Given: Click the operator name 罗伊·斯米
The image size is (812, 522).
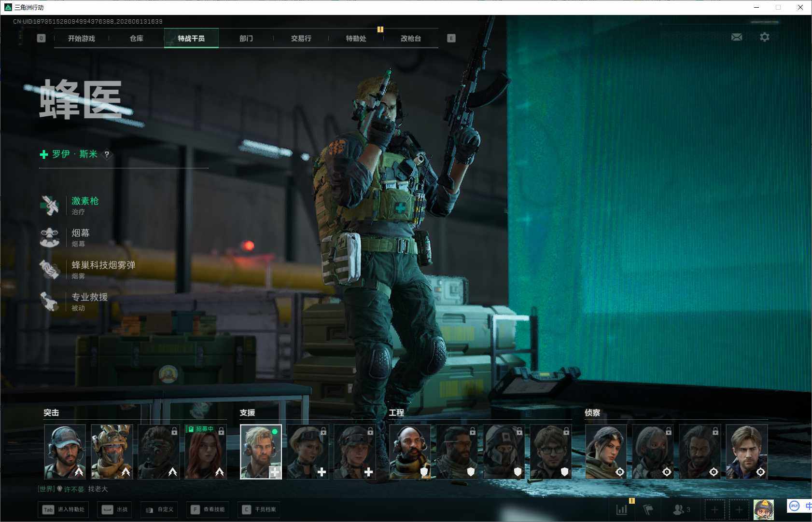Looking at the screenshot, I should 75,154.
